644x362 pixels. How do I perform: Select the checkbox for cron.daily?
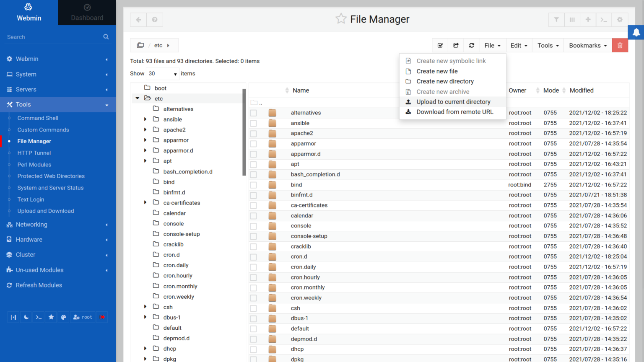click(253, 267)
